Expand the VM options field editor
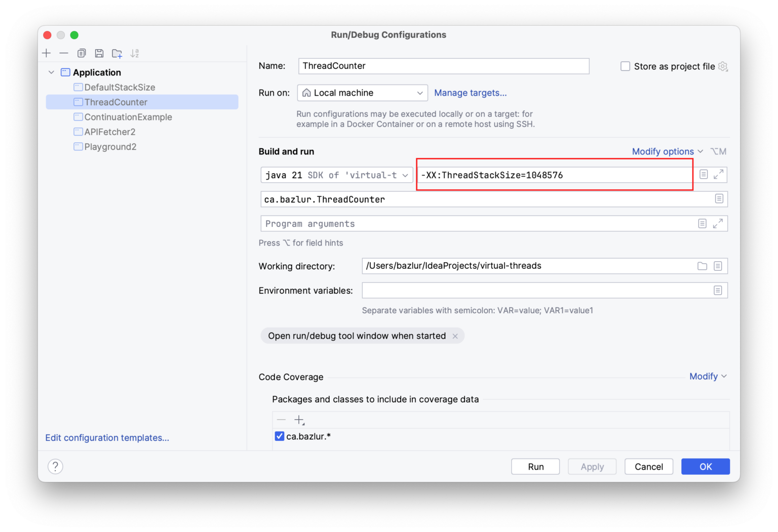778x532 pixels. pyautogui.click(x=718, y=174)
